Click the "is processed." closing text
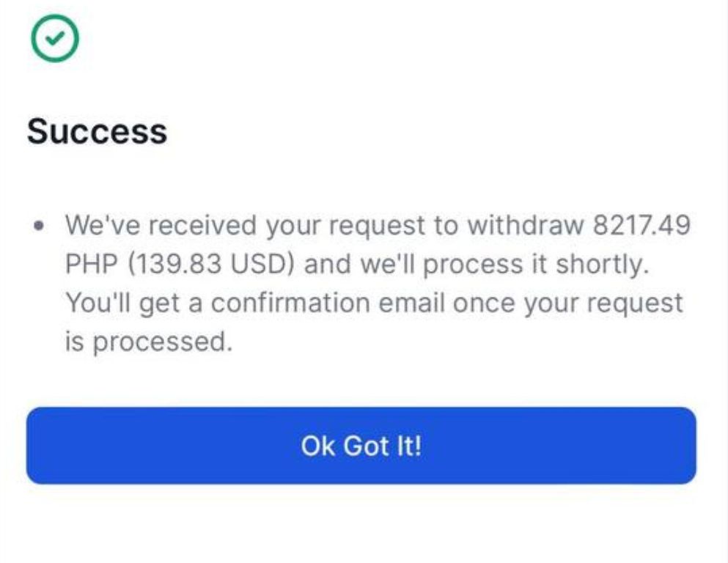Screen dimensions: 728x563 [x=148, y=342]
